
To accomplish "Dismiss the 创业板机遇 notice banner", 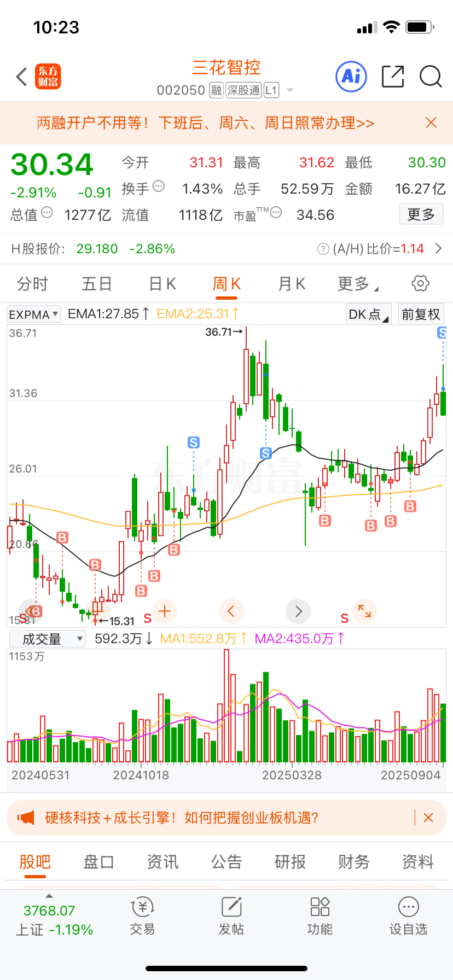I will [x=428, y=818].
